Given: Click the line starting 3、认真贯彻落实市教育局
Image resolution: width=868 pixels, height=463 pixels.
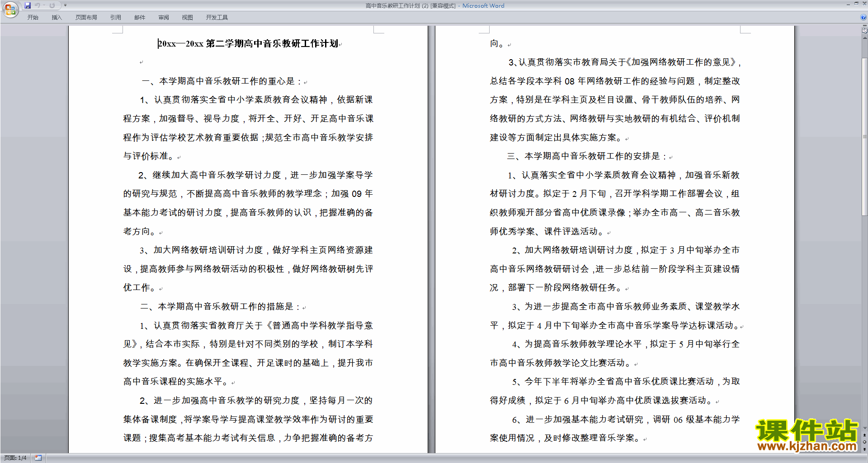Looking at the screenshot, I should click(625, 62).
